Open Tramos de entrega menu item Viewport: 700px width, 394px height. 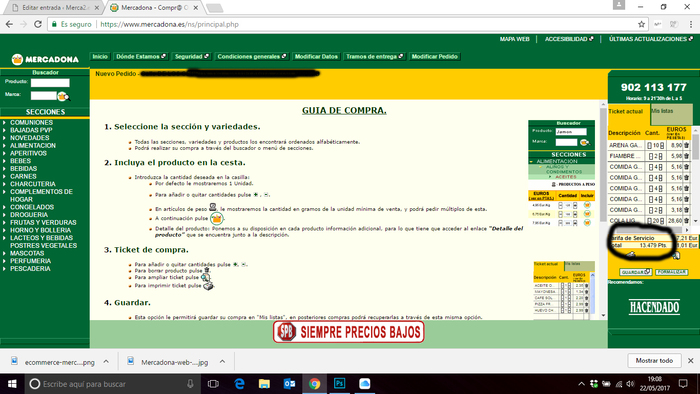pyautogui.click(x=375, y=57)
